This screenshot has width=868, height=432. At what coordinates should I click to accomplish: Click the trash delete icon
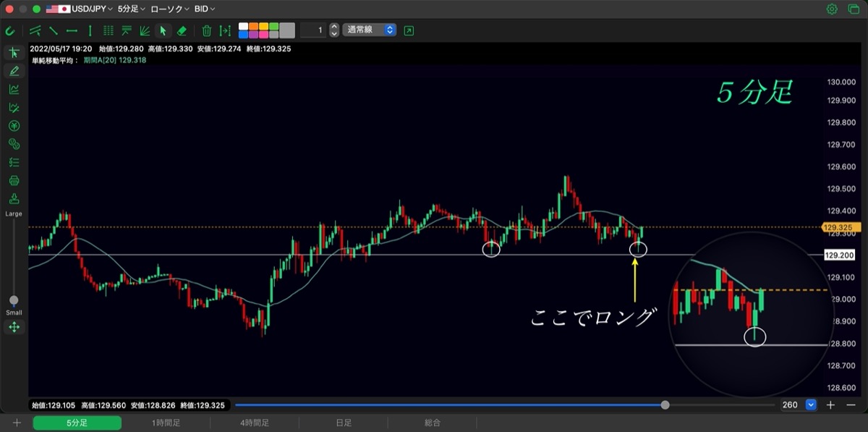tap(206, 30)
